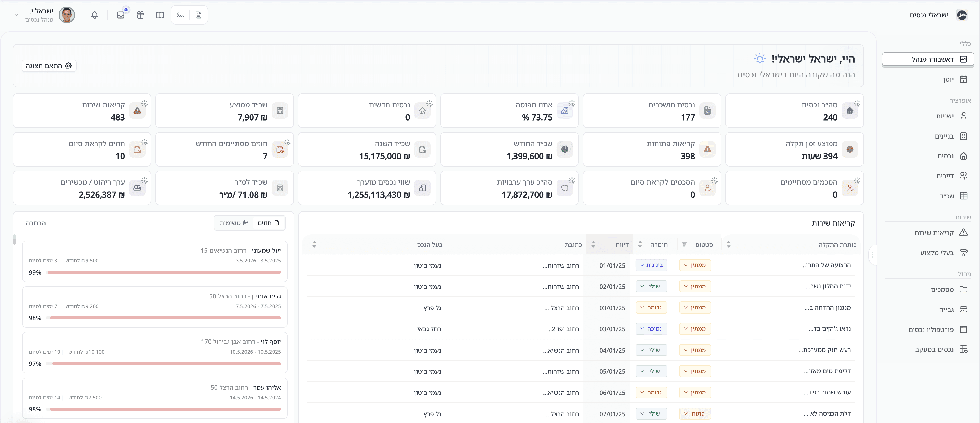Screen dimensions: 980x423
Task: Click the contracts list scrollbar
Action: pos(14,239)
